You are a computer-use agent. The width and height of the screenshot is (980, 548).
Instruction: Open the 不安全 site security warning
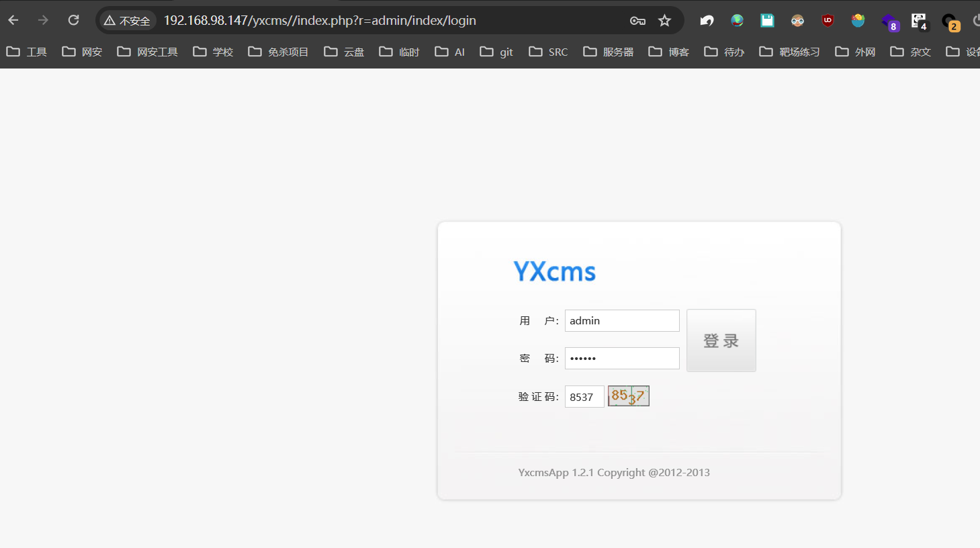click(x=128, y=21)
